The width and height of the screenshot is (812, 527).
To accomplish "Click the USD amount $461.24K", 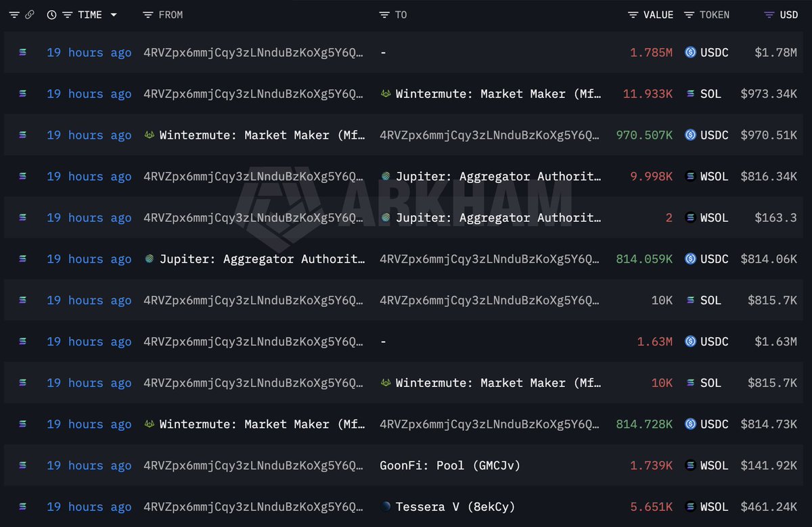I will coord(769,506).
